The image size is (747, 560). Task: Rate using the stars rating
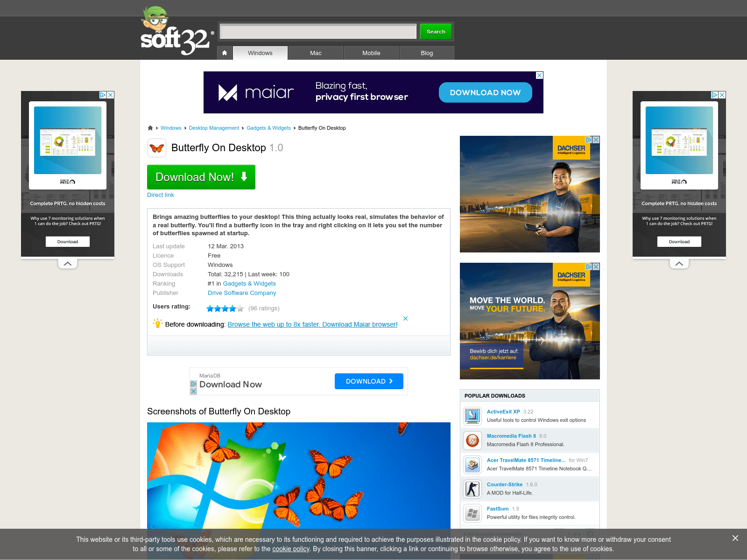225,308
